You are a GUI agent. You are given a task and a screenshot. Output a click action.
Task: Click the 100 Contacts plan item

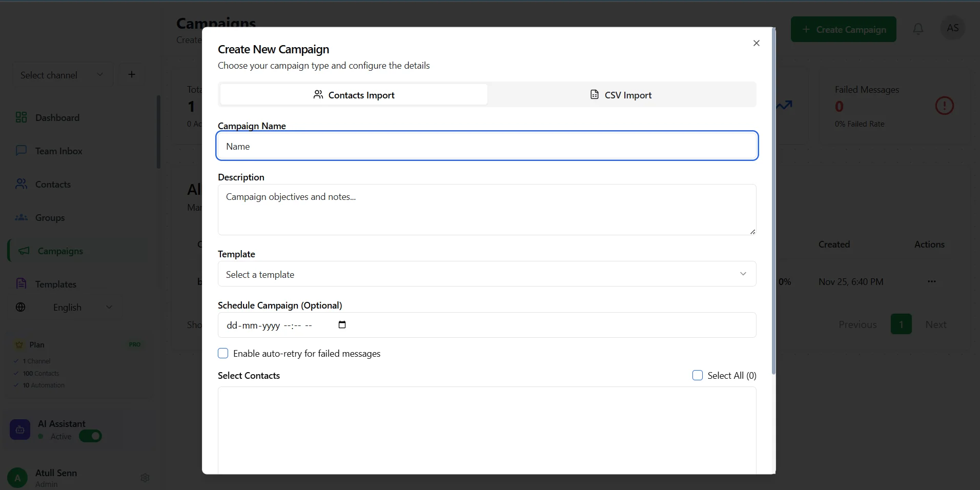pyautogui.click(x=41, y=373)
